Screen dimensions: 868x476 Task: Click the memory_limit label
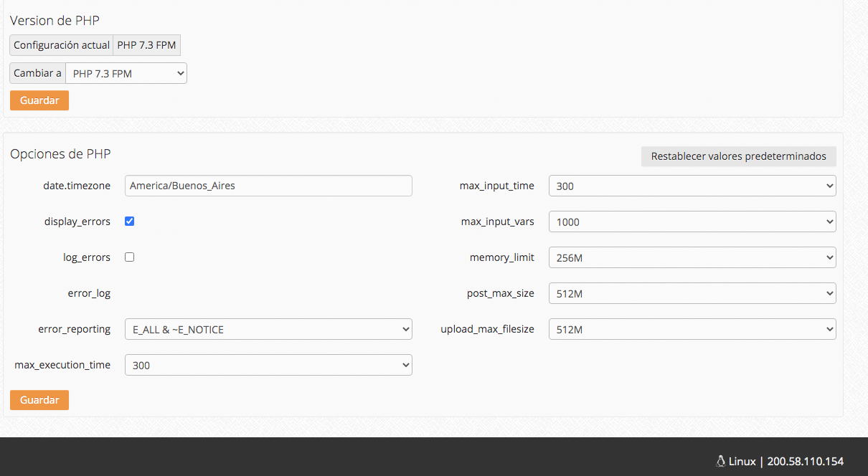pos(502,257)
